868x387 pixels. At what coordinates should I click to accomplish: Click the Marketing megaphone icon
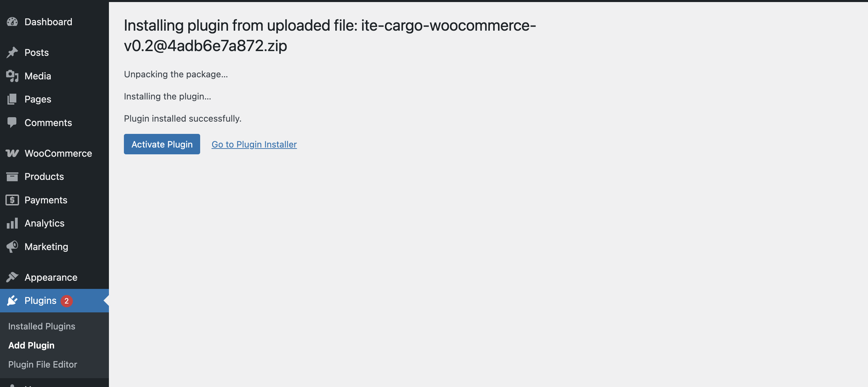click(12, 247)
